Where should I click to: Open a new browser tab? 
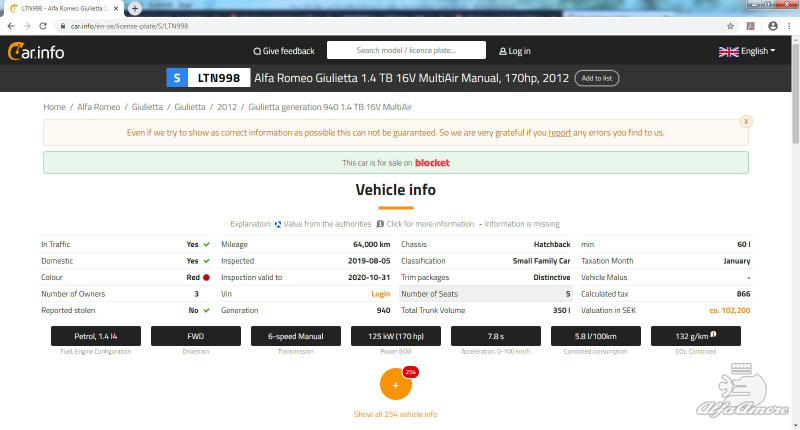135,8
